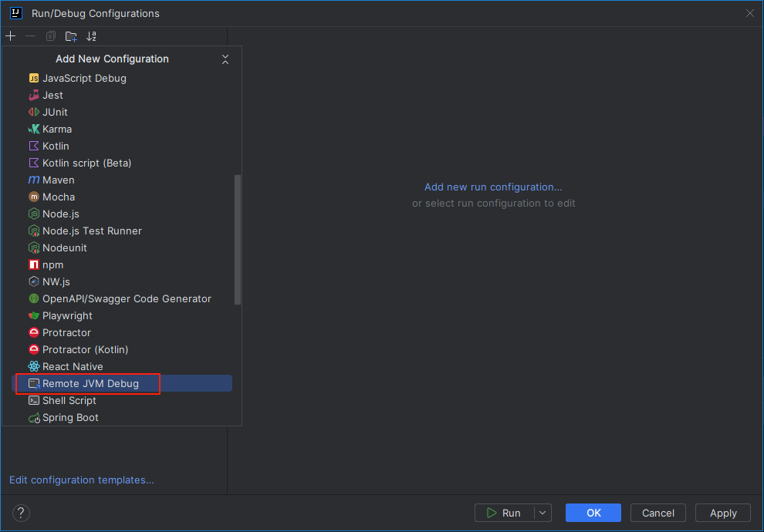Choose Jest from the configuration list

tap(52, 96)
